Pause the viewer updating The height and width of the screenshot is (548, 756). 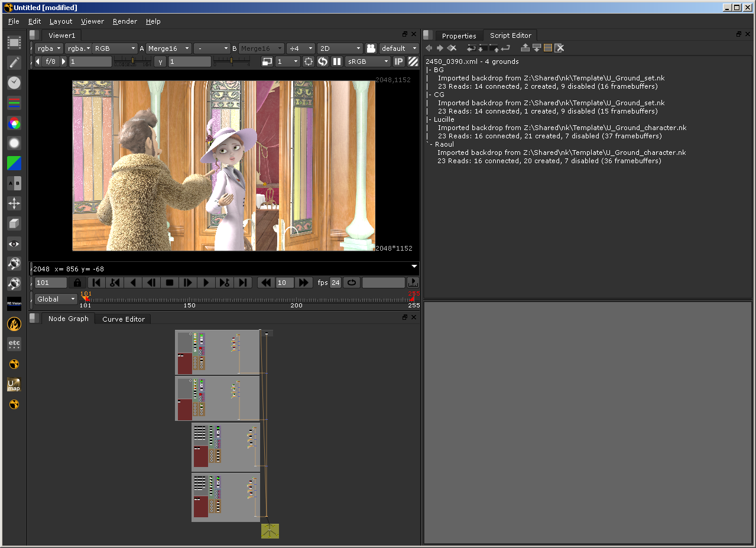pyautogui.click(x=337, y=61)
